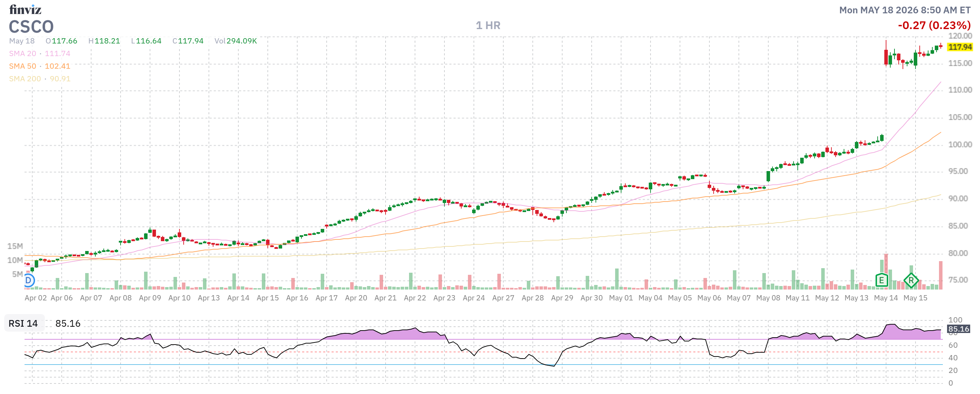Screen dimensions: 980x394
Task: Click the CSCO ticker symbol
Action: pyautogui.click(x=31, y=27)
